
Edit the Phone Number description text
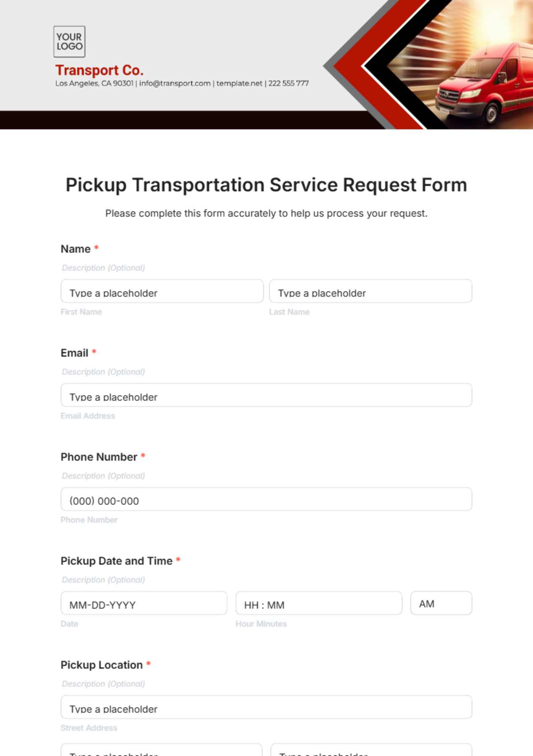[103, 476]
